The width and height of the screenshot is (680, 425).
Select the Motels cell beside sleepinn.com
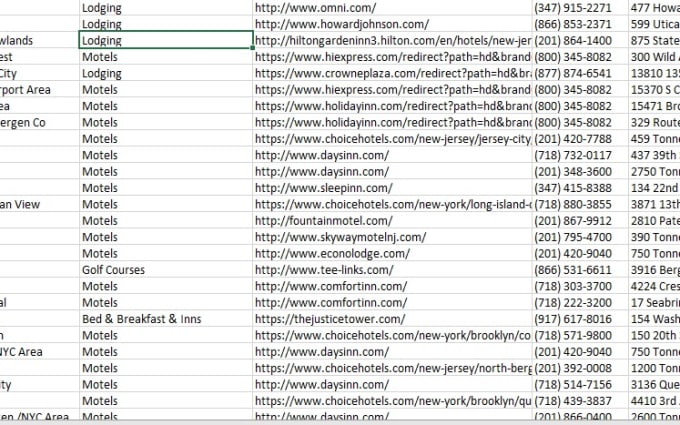166,188
